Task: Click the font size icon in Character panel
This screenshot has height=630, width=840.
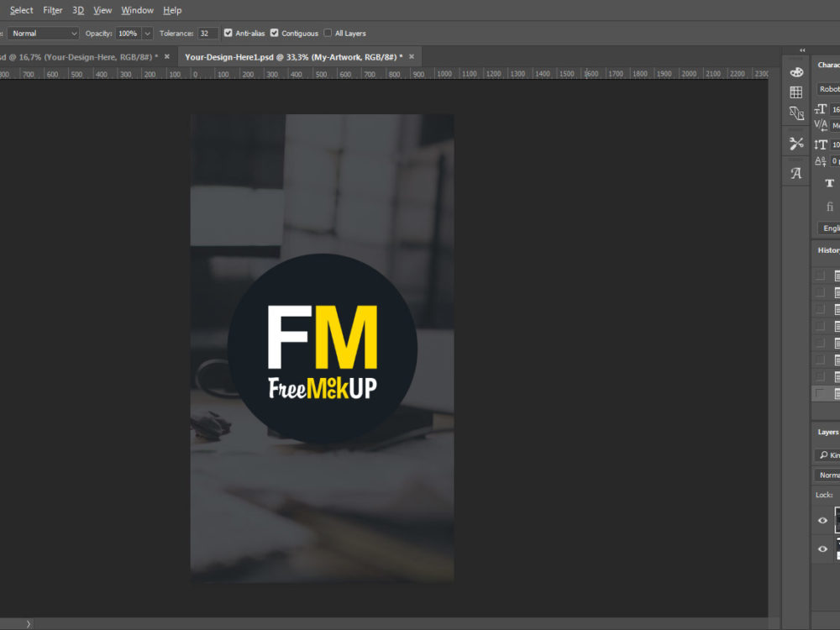Action: pyautogui.click(x=820, y=109)
